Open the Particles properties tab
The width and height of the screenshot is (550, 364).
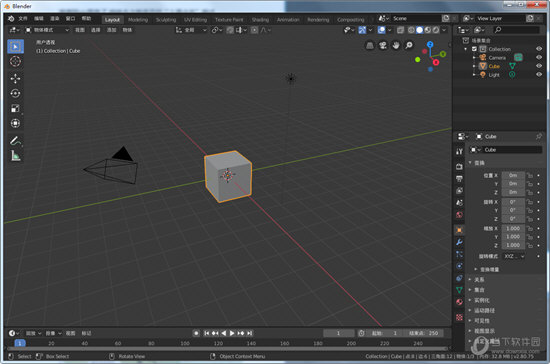459,254
